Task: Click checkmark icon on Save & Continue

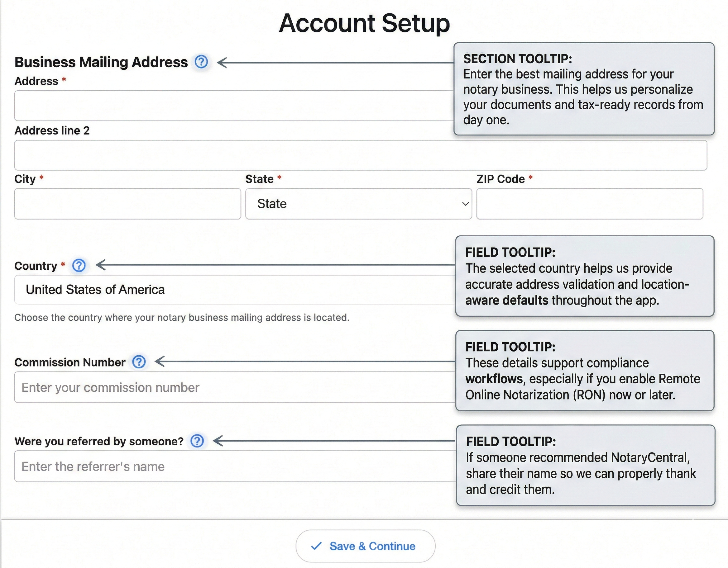Action: tap(316, 546)
